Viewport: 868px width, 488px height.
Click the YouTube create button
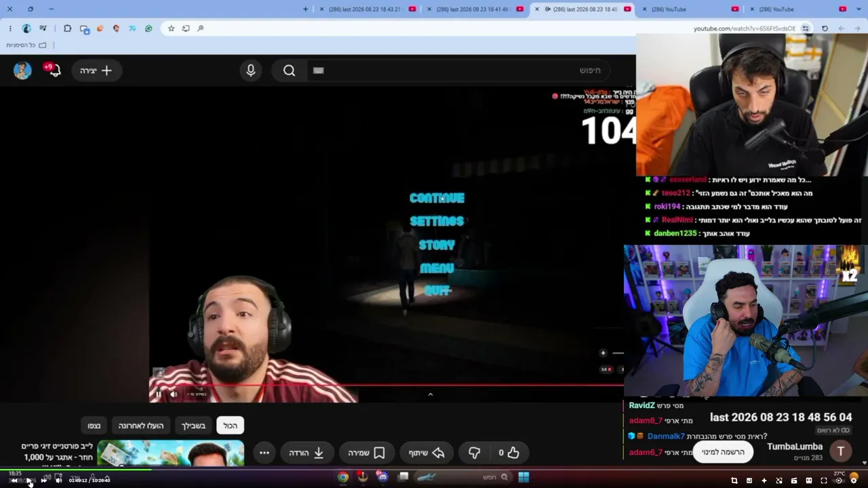[x=96, y=70]
